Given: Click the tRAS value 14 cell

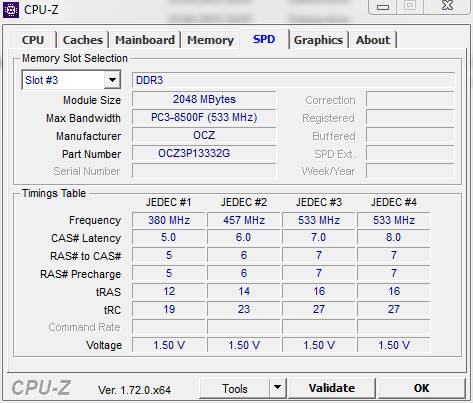Looking at the screenshot, I should [x=244, y=291].
